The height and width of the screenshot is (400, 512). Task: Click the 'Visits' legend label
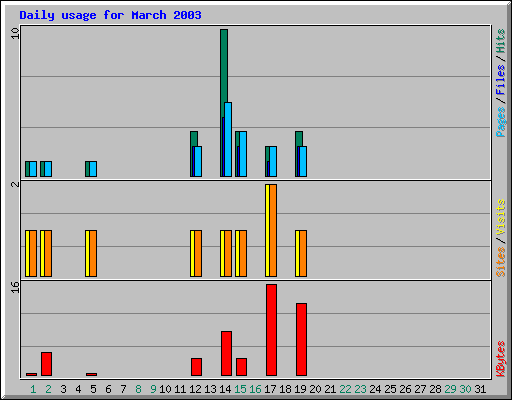(500, 218)
